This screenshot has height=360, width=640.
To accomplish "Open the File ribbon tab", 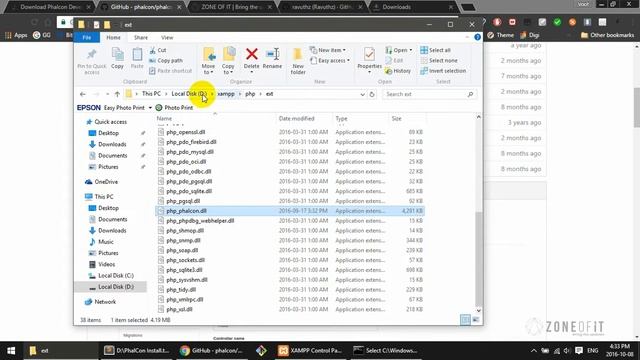I will tap(87, 38).
